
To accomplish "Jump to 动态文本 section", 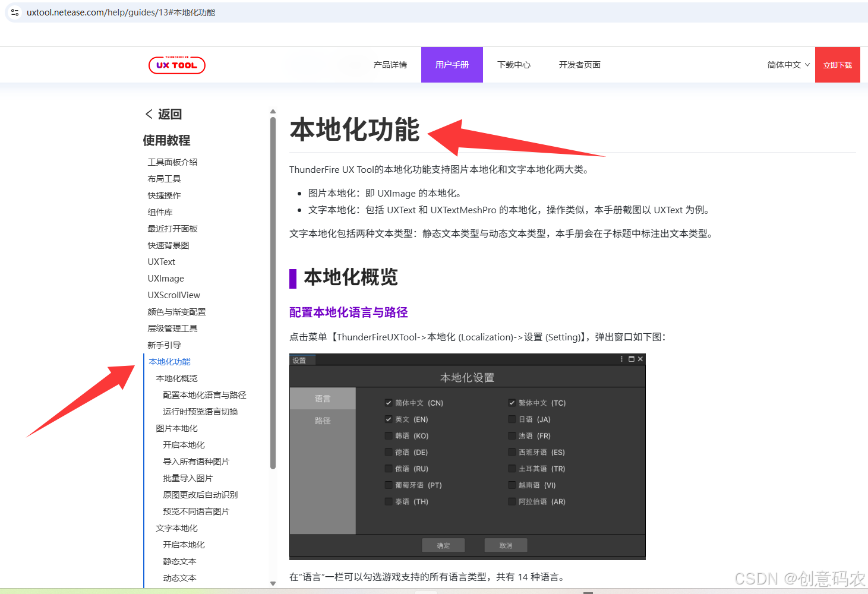I will click(x=179, y=578).
